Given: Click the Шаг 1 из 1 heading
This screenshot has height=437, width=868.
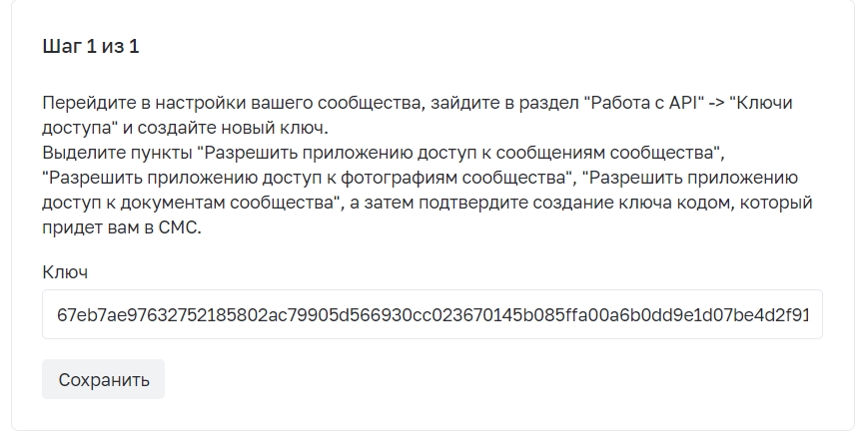Looking at the screenshot, I should 91,46.
